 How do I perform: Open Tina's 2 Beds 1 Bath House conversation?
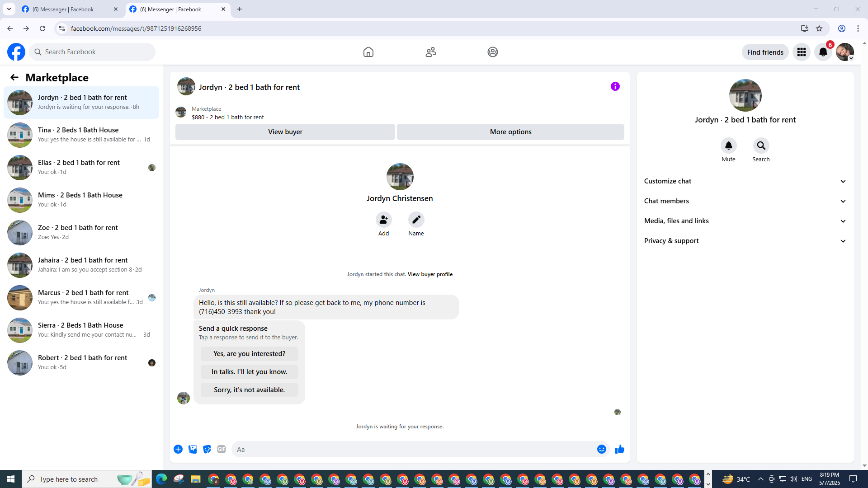[x=81, y=135]
